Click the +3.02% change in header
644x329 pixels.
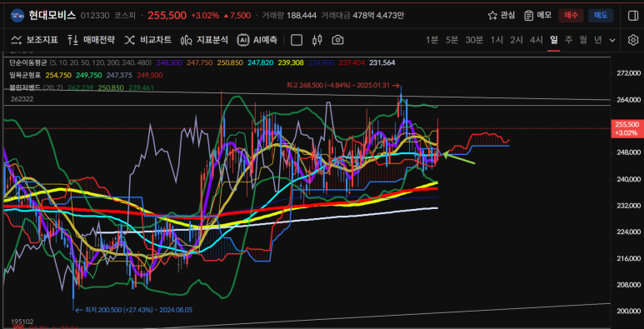click(x=205, y=16)
